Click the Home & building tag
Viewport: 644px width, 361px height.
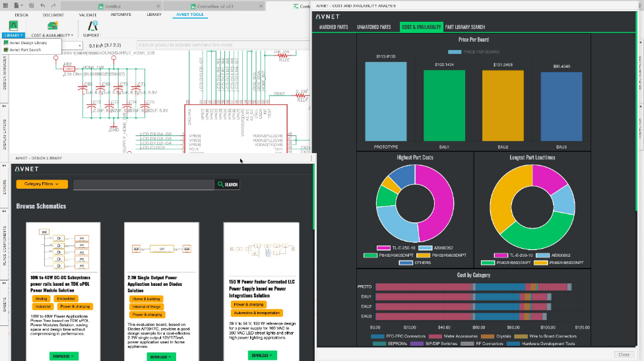[x=146, y=299]
